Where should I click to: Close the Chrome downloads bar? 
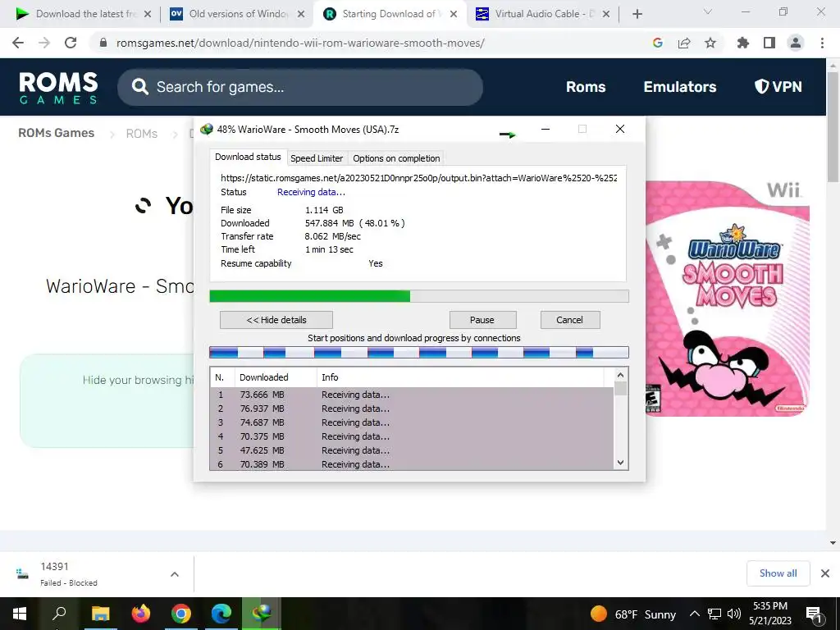(825, 573)
